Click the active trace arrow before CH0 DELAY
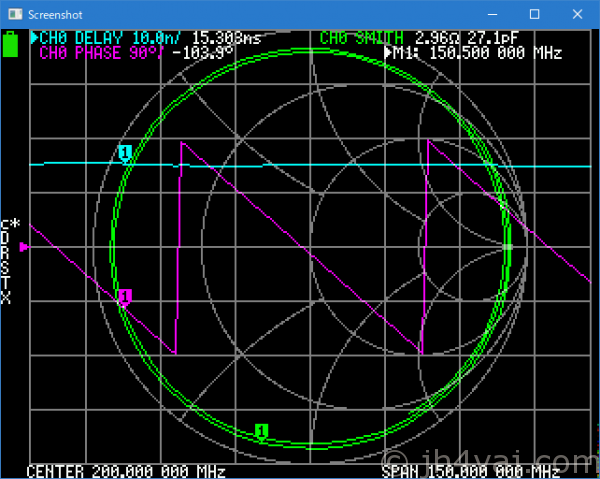This screenshot has width=600, height=479. click(35, 38)
